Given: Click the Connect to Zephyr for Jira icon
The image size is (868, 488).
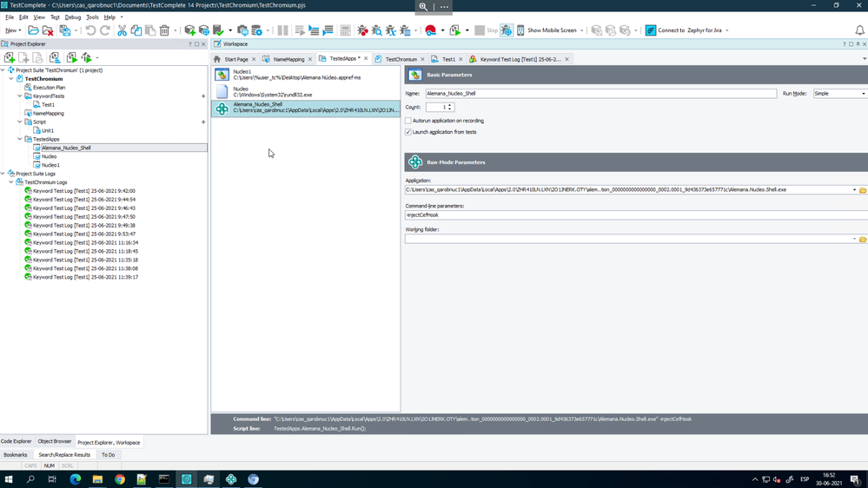Looking at the screenshot, I should coord(650,30).
